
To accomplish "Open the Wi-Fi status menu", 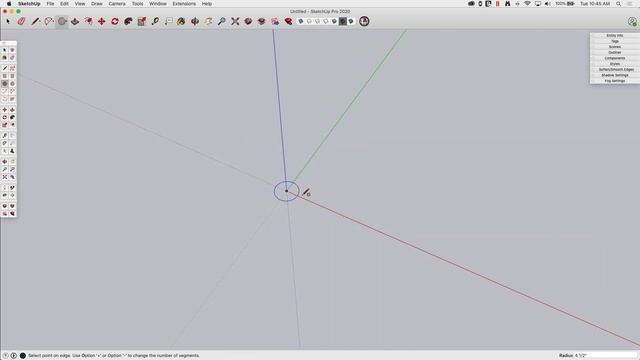I will (527, 4).
